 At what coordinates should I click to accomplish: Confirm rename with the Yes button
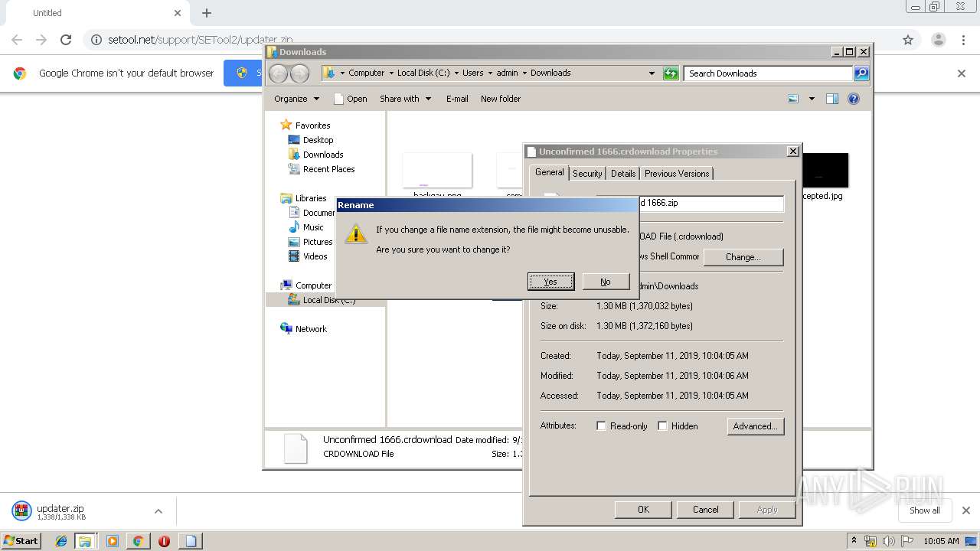pyautogui.click(x=550, y=282)
